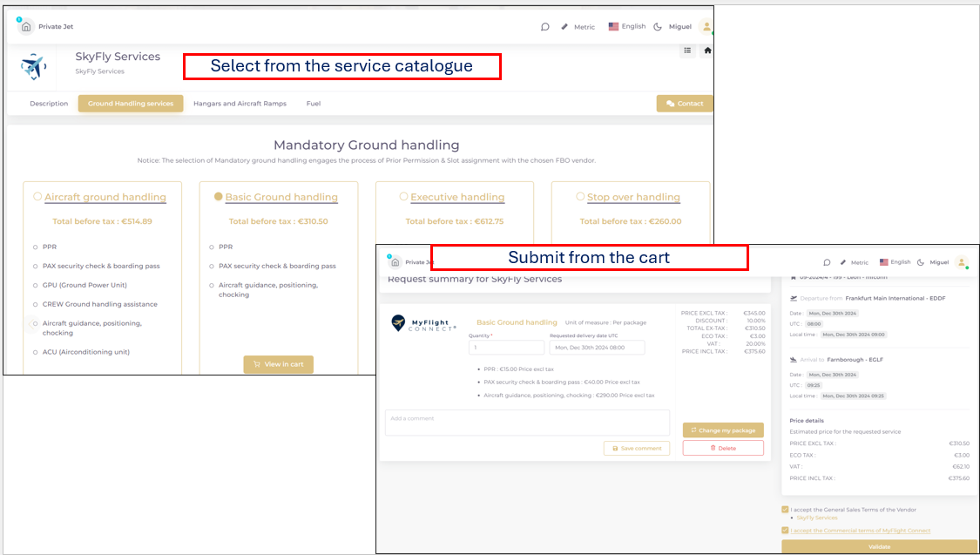This screenshot has height=555, width=980.
Task: Open the Basic Ground handling card title link
Action: pos(281,197)
